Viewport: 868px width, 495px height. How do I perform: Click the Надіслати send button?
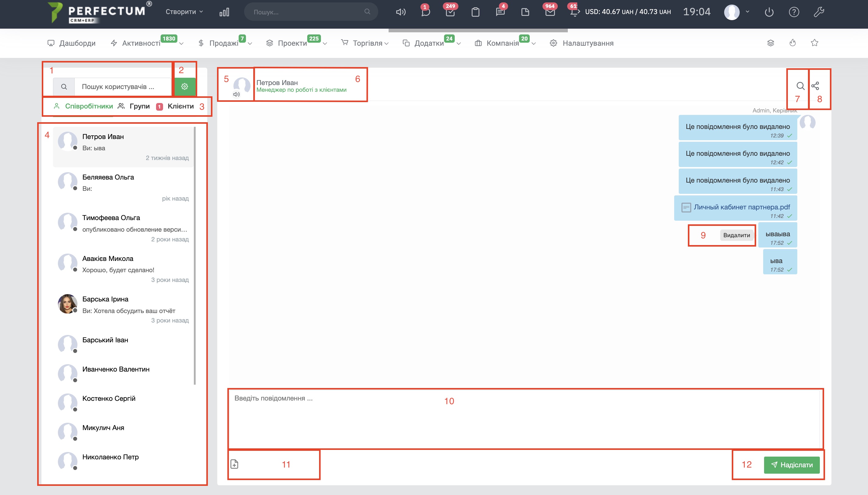coord(792,465)
